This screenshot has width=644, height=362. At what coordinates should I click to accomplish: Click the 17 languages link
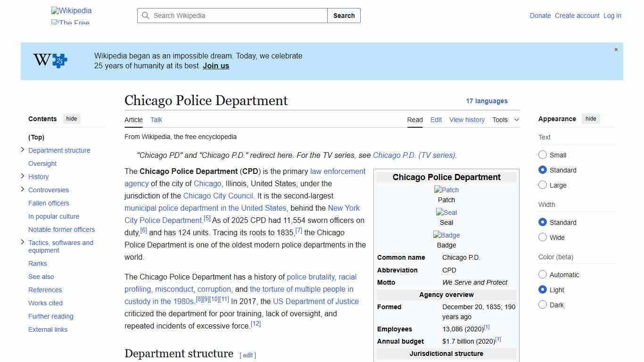click(487, 101)
